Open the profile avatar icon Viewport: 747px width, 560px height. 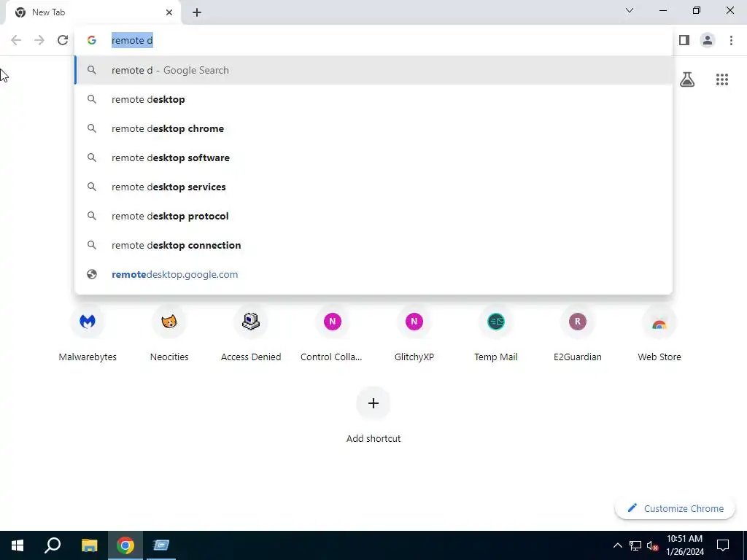[x=708, y=40]
